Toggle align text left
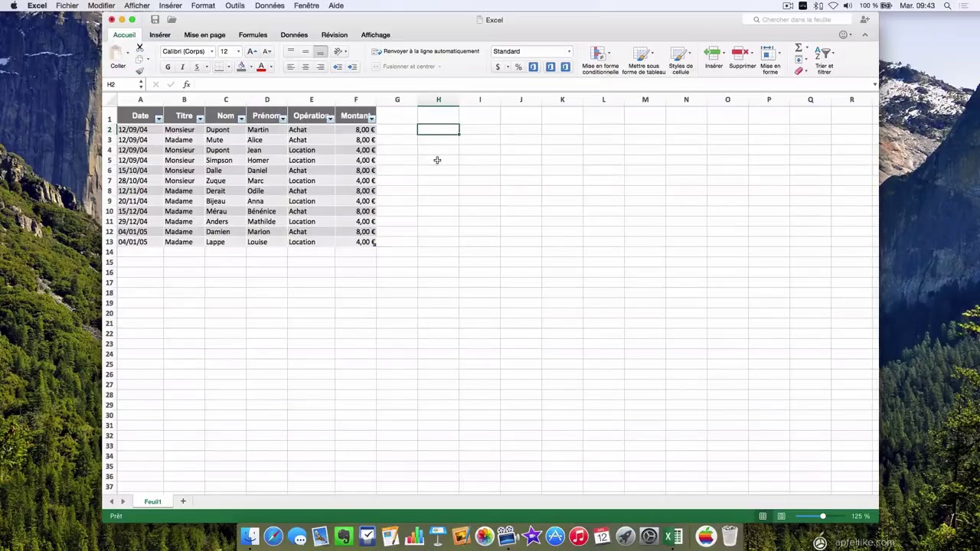The image size is (980, 551). [290, 67]
